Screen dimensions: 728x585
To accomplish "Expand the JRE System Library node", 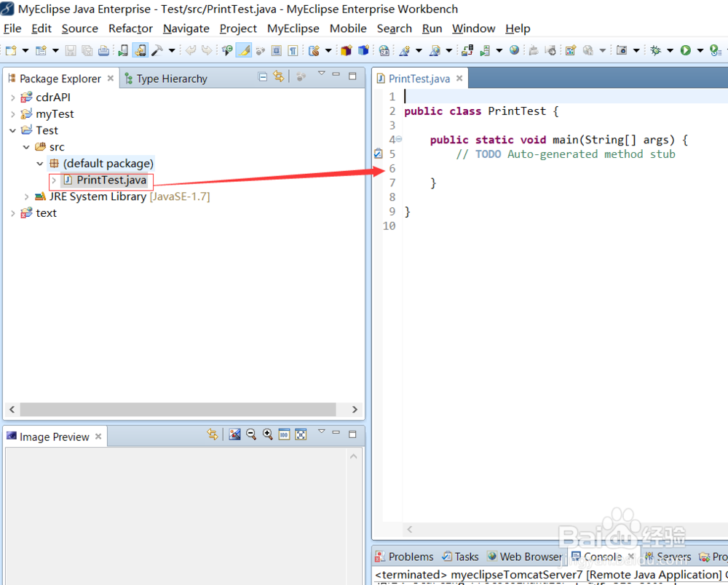I will click(x=26, y=196).
